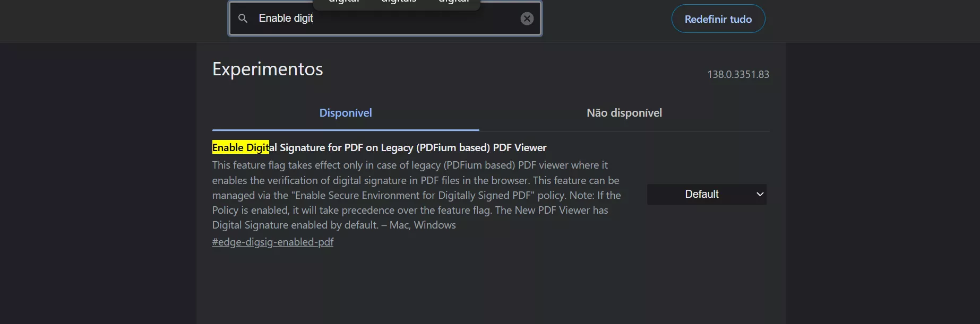
Task: Click the magnifying glass search icon
Action: (x=243, y=19)
